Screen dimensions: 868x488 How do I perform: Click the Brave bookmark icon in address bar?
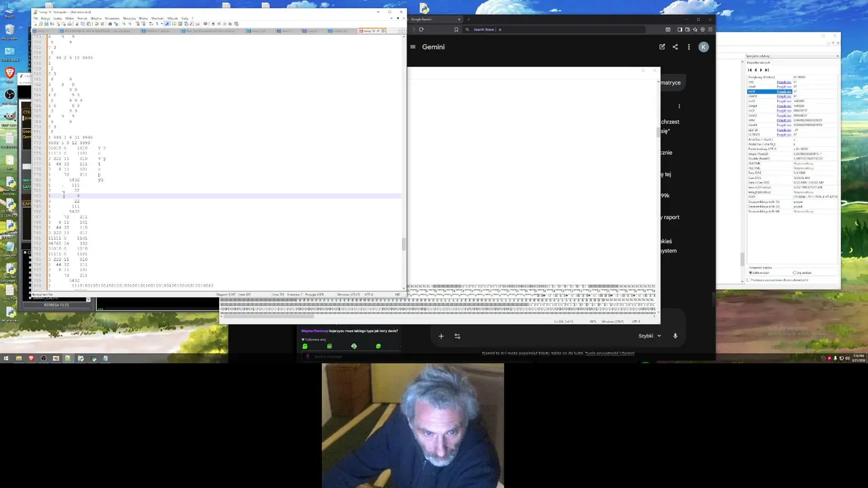pos(456,29)
